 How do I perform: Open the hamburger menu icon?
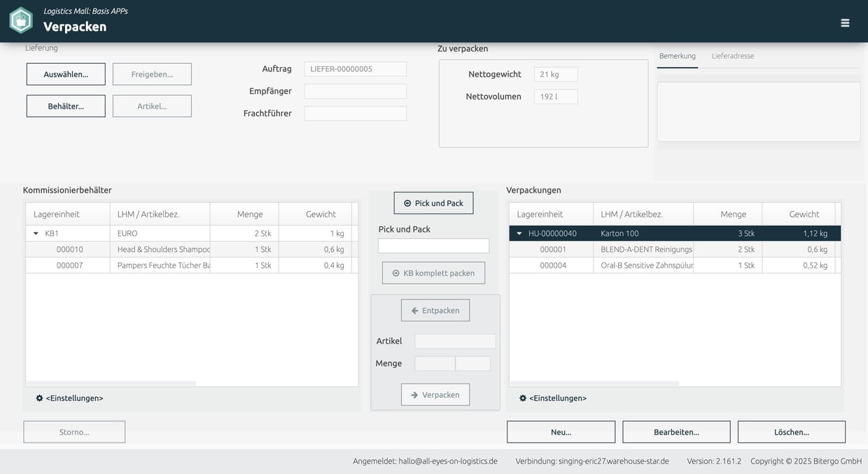tap(845, 22)
